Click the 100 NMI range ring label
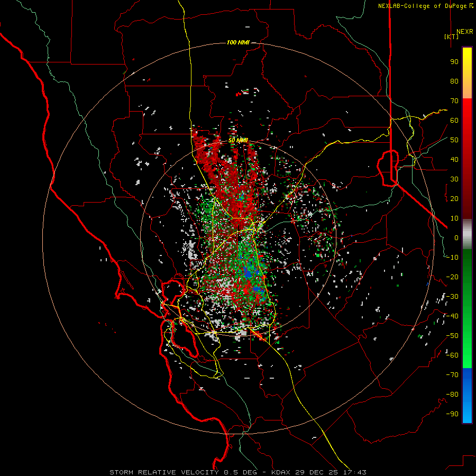 [x=238, y=42]
